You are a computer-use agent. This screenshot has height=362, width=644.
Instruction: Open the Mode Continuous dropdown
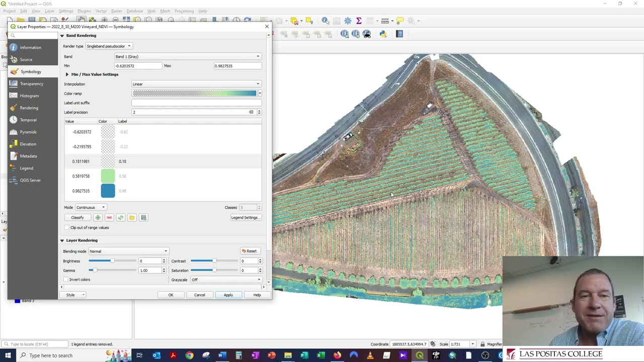[91, 207]
